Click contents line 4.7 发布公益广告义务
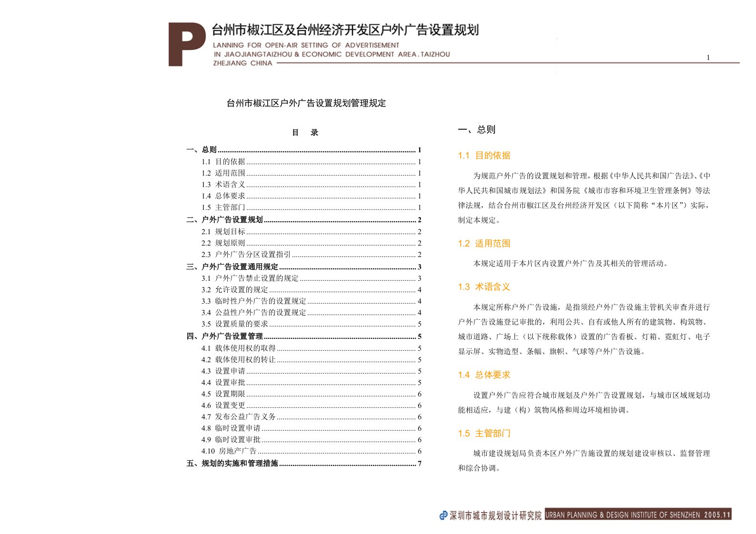The image size is (756, 534). point(311,417)
